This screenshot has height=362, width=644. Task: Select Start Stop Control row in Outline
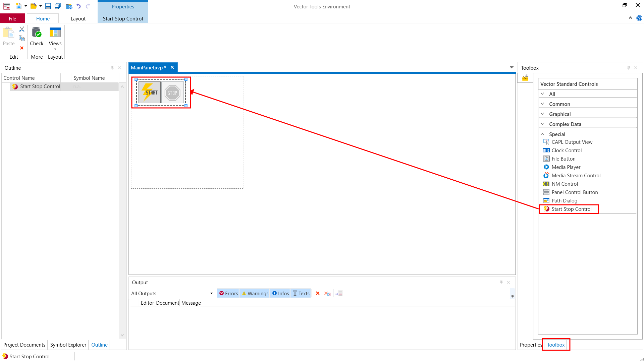[x=40, y=86]
